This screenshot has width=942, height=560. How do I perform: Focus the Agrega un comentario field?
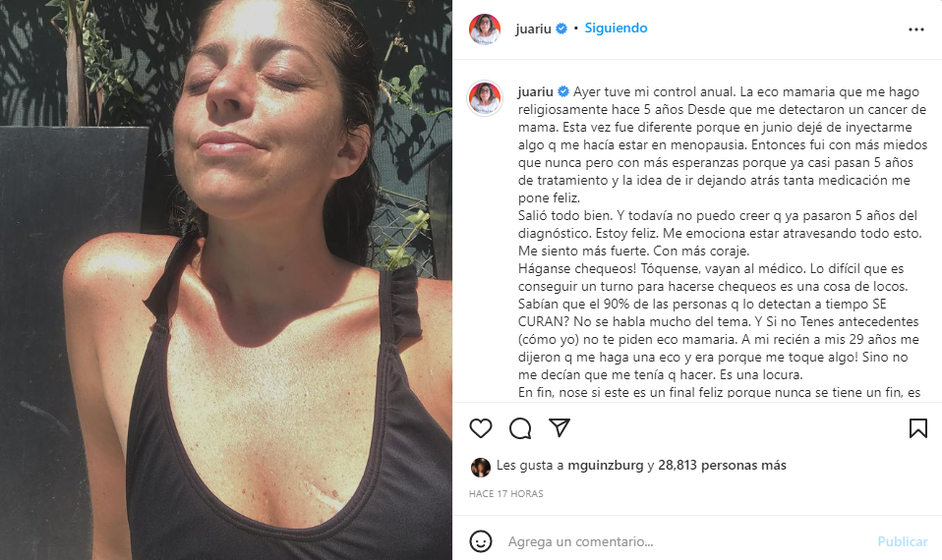tap(685, 541)
